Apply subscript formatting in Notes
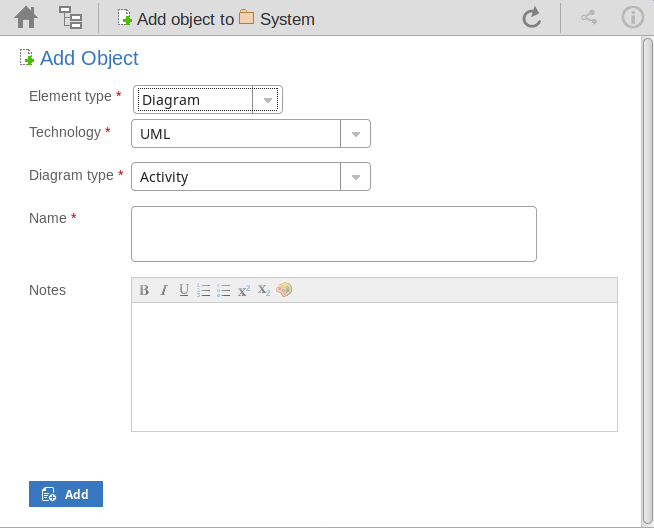 (x=264, y=290)
